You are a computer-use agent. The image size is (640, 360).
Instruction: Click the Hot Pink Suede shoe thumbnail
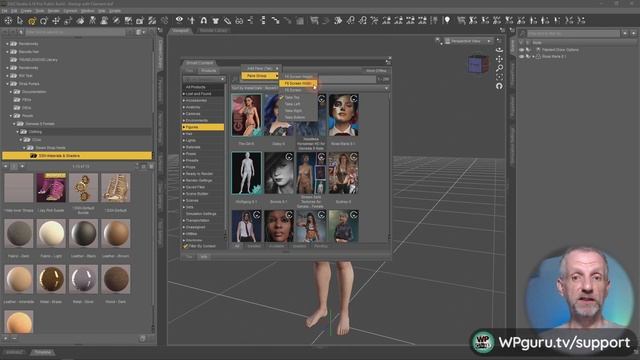point(51,188)
